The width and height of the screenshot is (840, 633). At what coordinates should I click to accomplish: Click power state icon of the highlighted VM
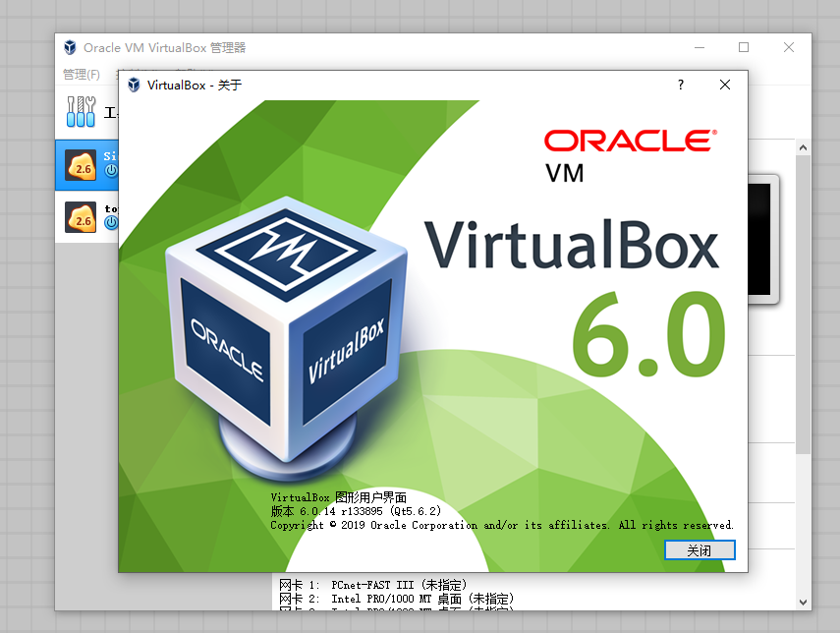pos(111,170)
